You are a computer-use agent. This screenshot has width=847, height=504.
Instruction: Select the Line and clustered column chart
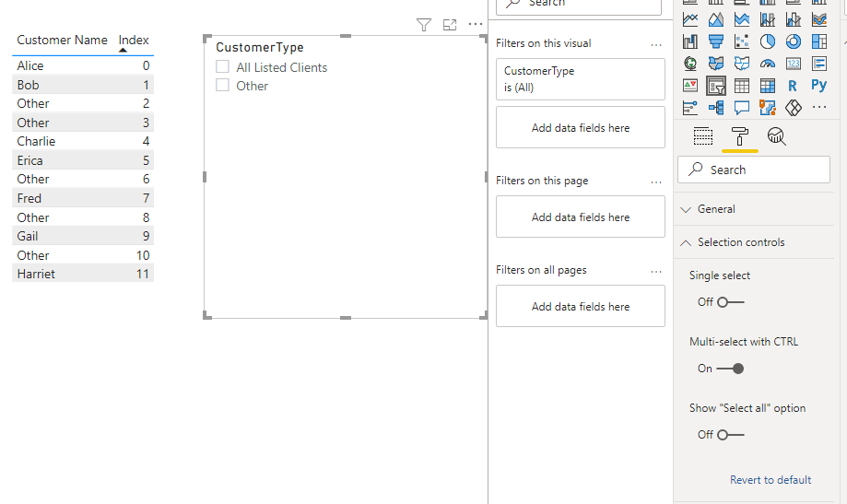(794, 19)
